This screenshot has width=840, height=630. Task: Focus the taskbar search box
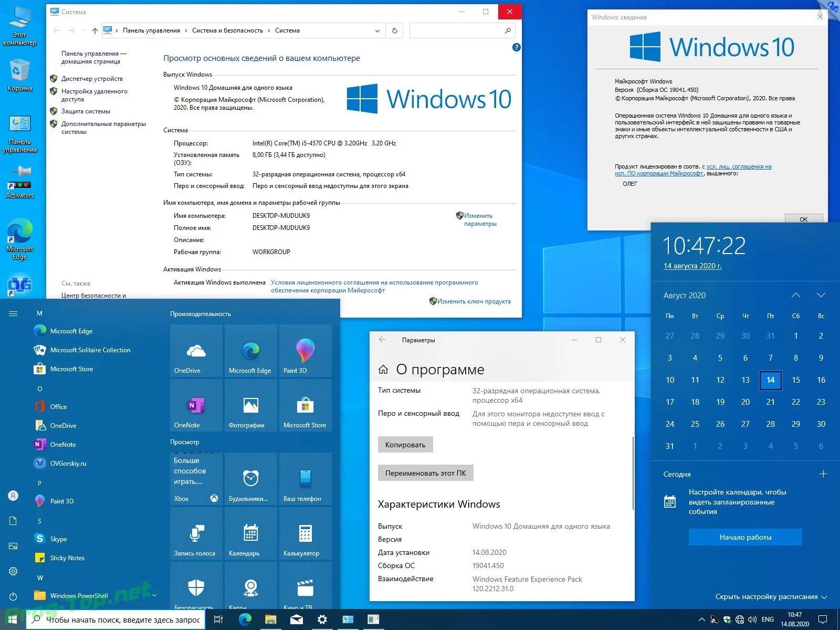pos(115,619)
